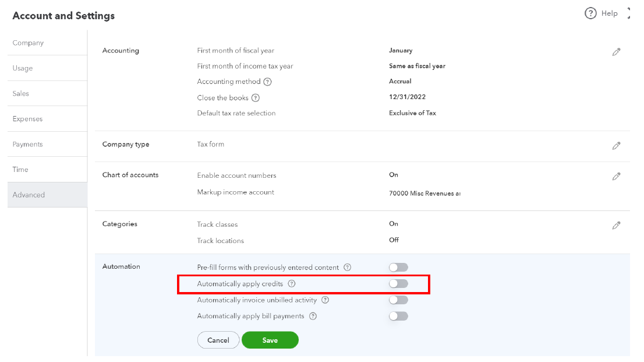Click the Company type section heading

(126, 145)
